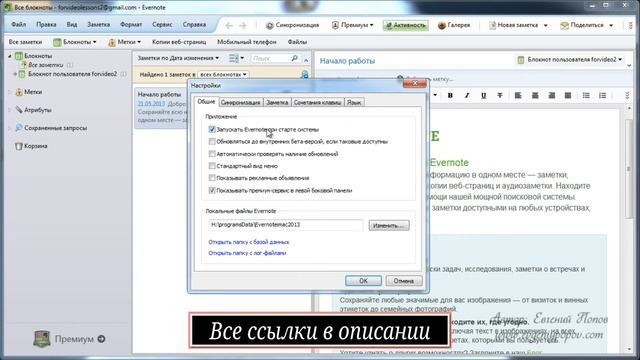This screenshot has width=640, height=360.
Task: Uncheck Запускать Evernote при старте системы
Action: [x=212, y=129]
